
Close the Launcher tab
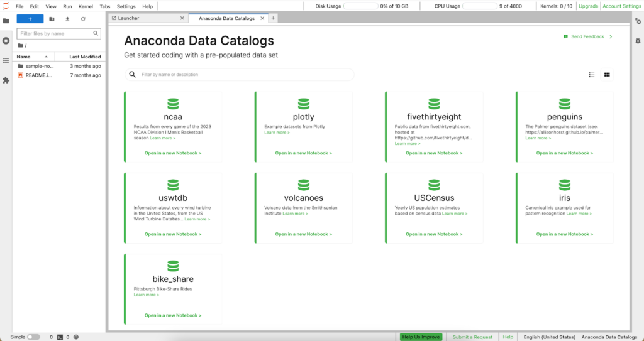(182, 18)
